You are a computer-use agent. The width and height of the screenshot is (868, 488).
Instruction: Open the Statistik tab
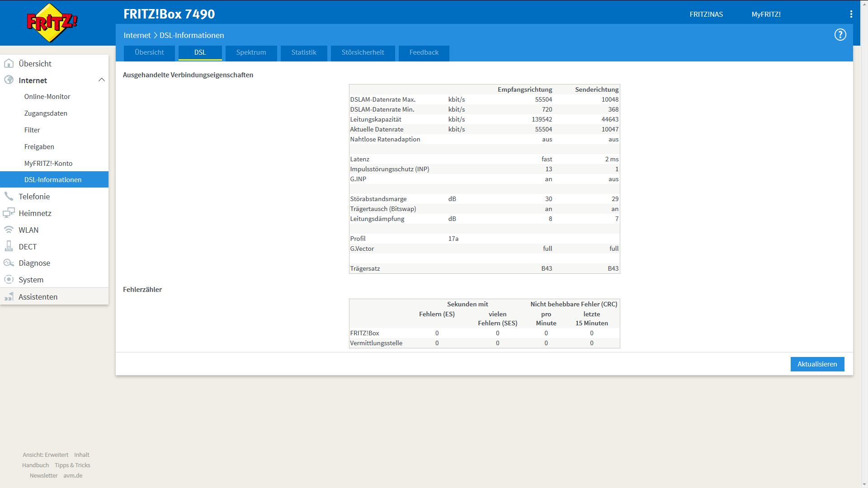[303, 52]
